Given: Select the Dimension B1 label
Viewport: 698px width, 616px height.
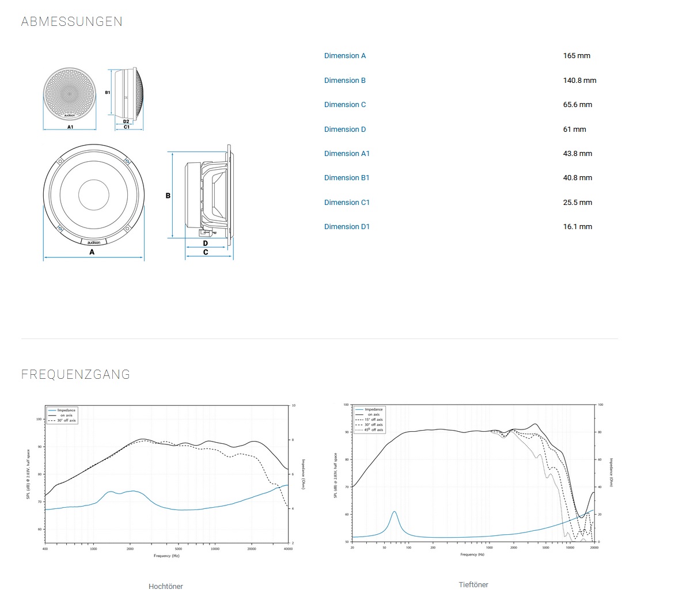Looking at the screenshot, I should (347, 178).
